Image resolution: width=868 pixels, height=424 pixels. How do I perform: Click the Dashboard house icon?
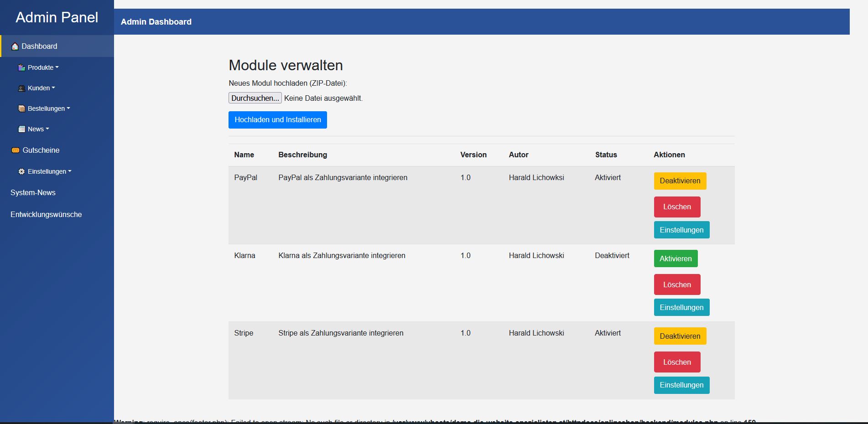pos(15,47)
